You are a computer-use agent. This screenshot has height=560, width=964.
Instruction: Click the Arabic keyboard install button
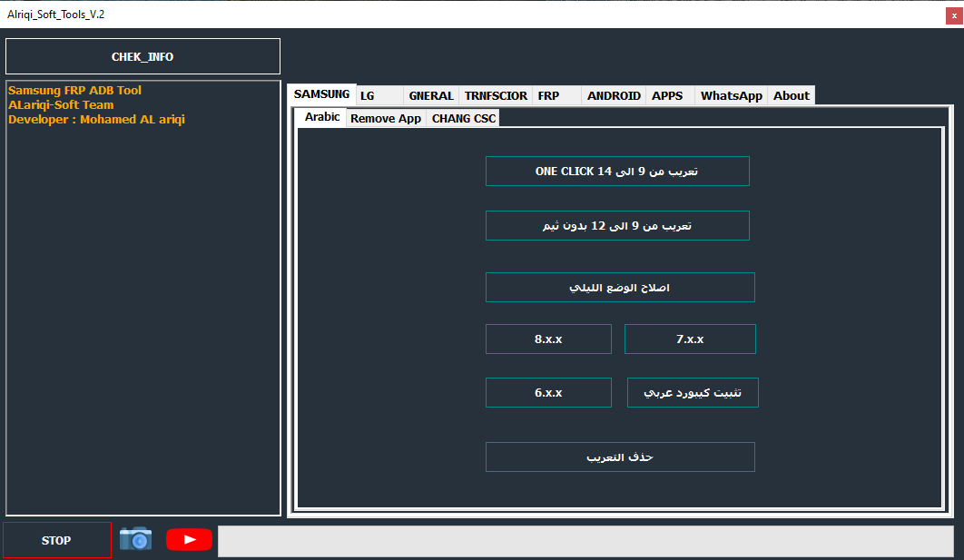pos(692,392)
